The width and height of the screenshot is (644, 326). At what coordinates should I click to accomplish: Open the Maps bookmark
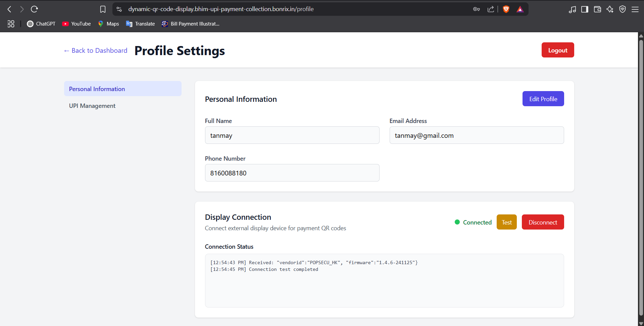pyautogui.click(x=108, y=24)
